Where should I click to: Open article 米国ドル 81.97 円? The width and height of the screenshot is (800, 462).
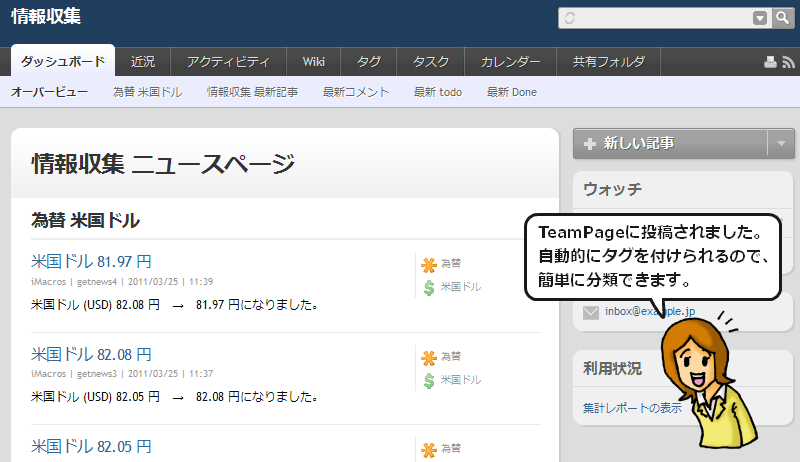(x=91, y=262)
